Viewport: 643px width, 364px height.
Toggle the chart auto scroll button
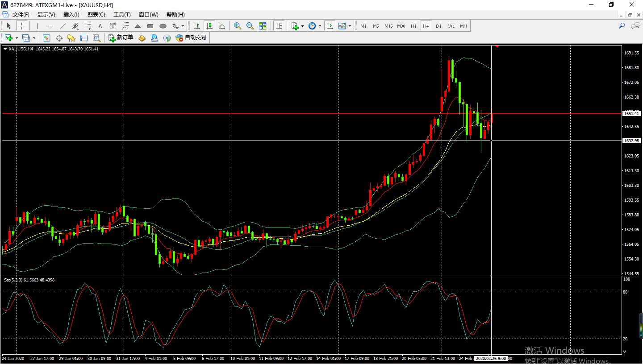(279, 26)
